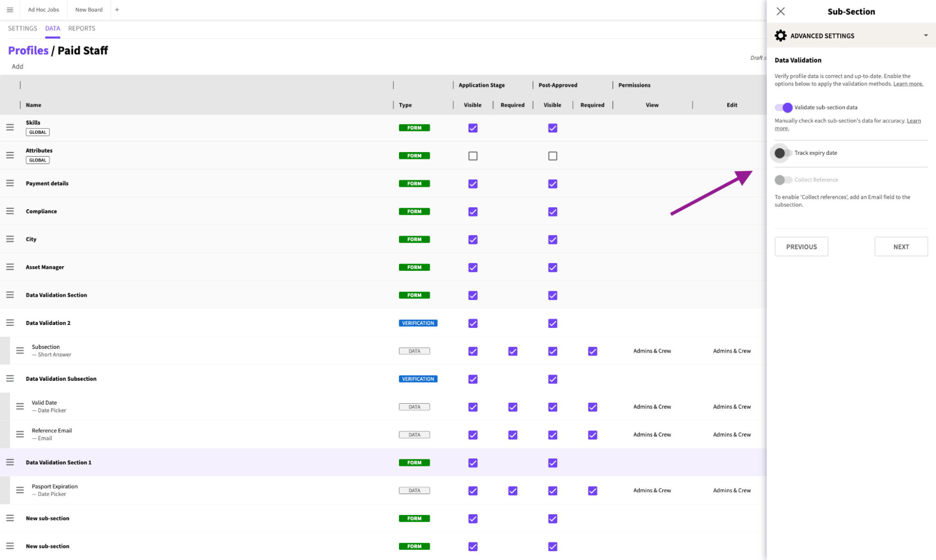Image resolution: width=936 pixels, height=560 pixels.
Task: Check Attributes Application Stage Visible checkbox
Action: [x=473, y=156]
